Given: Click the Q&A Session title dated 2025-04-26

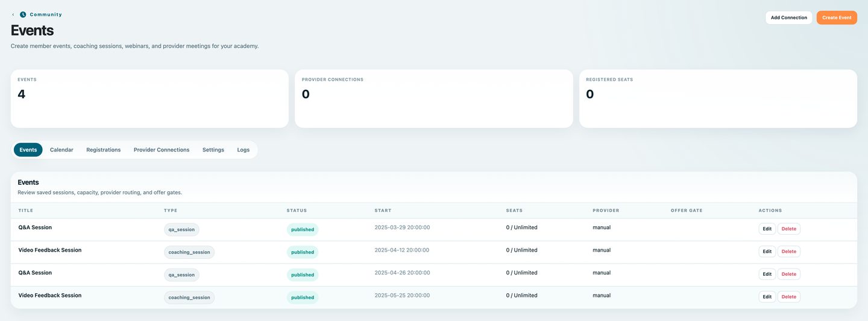Looking at the screenshot, I should [35, 273].
